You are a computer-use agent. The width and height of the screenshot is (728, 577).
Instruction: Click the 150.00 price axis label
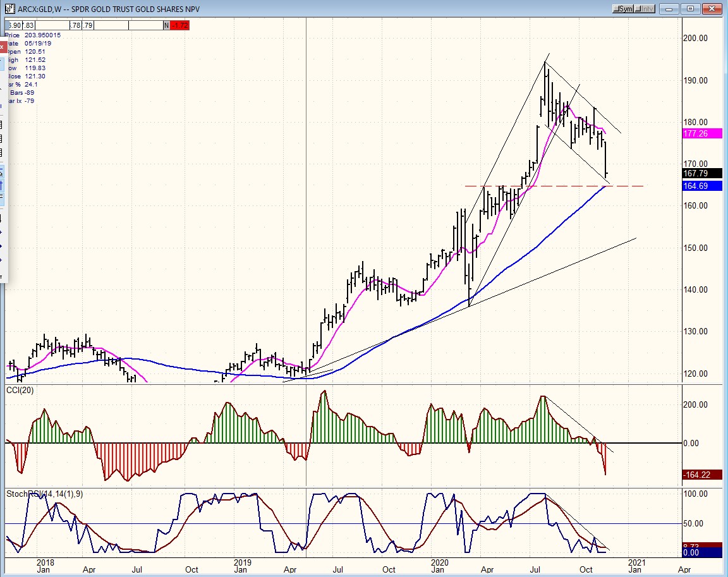pyautogui.click(x=696, y=248)
